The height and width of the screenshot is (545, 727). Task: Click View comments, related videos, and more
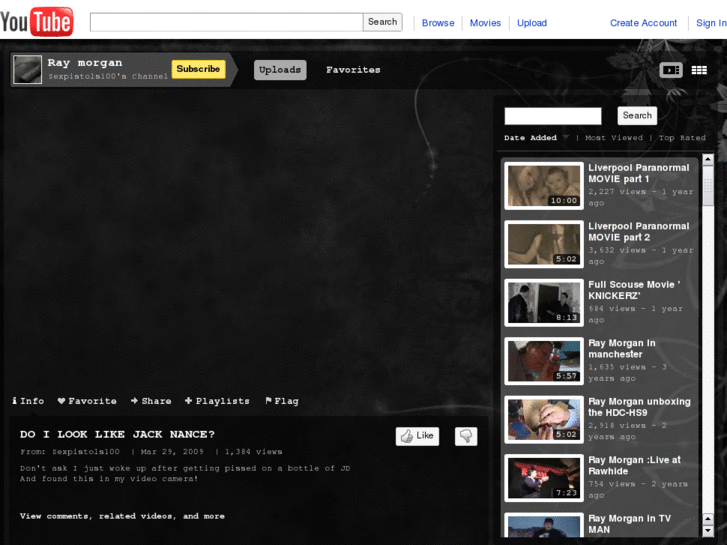(122, 516)
